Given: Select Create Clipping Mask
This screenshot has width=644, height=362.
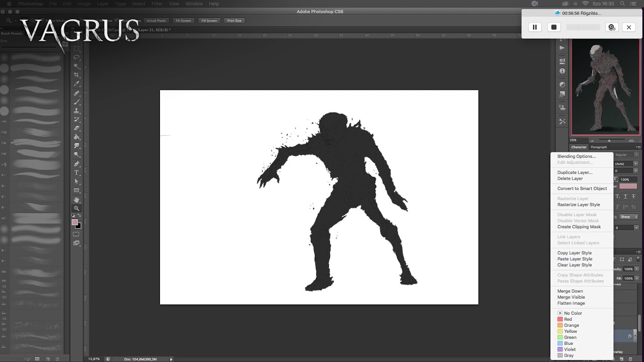Looking at the screenshot, I should (579, 227).
